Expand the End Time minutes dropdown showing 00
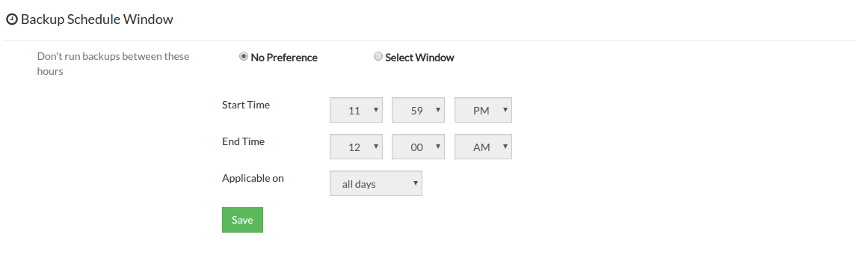The width and height of the screenshot is (868, 276). point(418,147)
